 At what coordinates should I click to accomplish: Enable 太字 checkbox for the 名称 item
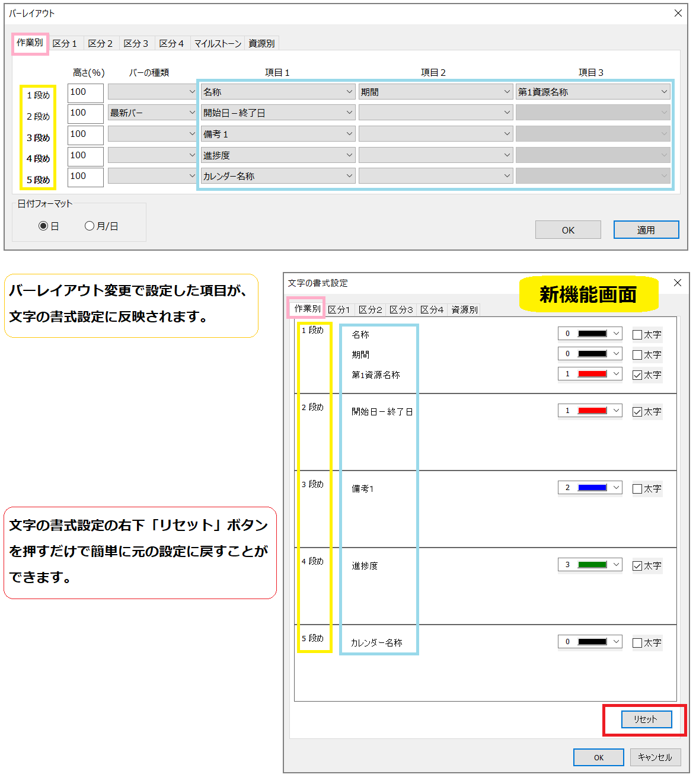[x=637, y=335]
